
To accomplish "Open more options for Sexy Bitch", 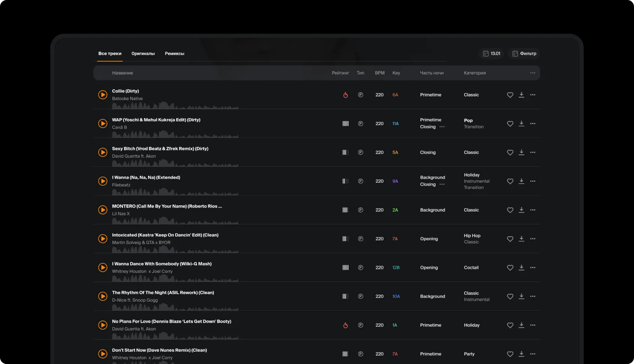I will pos(533,152).
